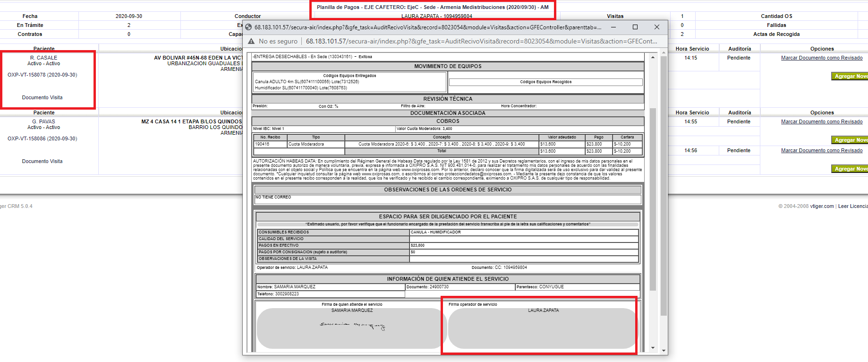Click the inner document scrollbar thumb
This screenshot has width=868, height=362.
point(653,199)
